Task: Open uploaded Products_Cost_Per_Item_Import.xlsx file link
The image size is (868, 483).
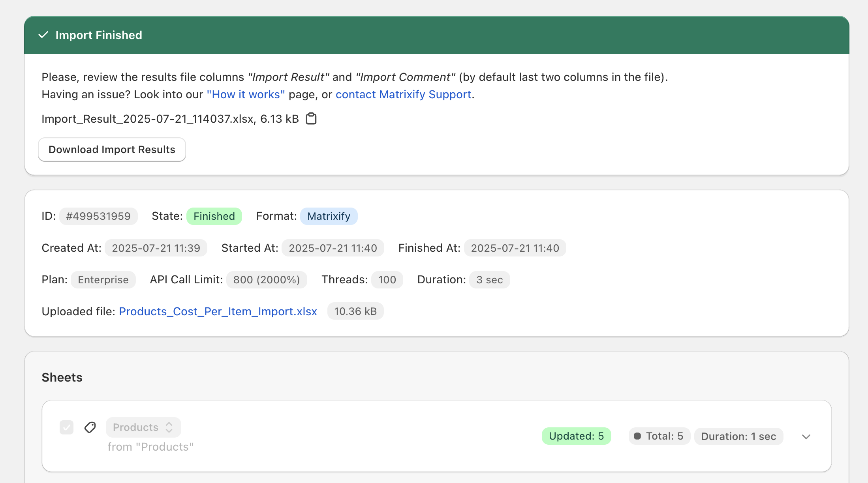Action: pos(218,311)
